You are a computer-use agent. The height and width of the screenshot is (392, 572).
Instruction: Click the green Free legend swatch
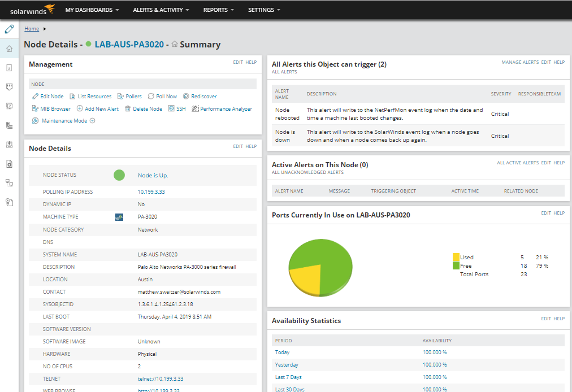(x=456, y=266)
